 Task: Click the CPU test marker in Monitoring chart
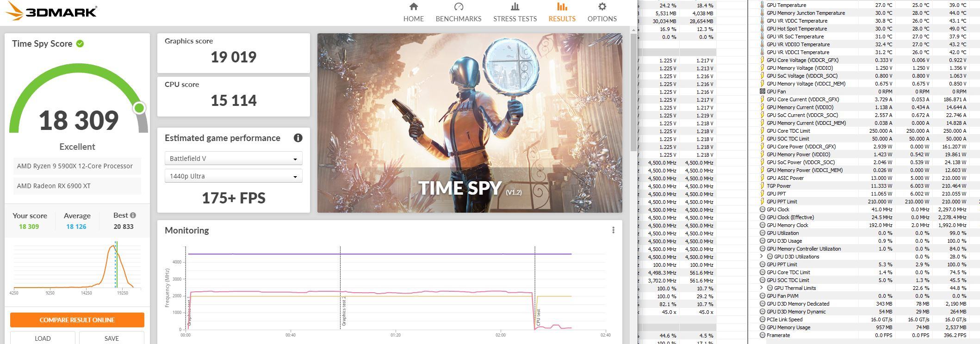click(539, 318)
